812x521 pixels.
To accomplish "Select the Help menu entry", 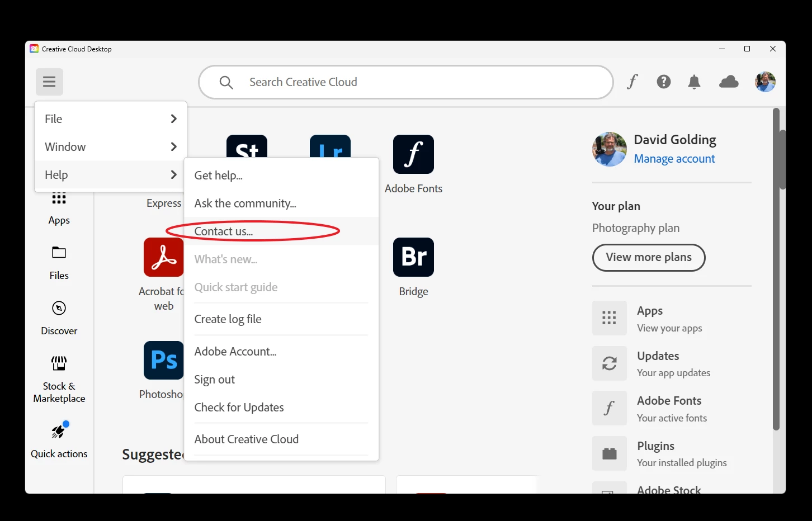I will (x=111, y=174).
